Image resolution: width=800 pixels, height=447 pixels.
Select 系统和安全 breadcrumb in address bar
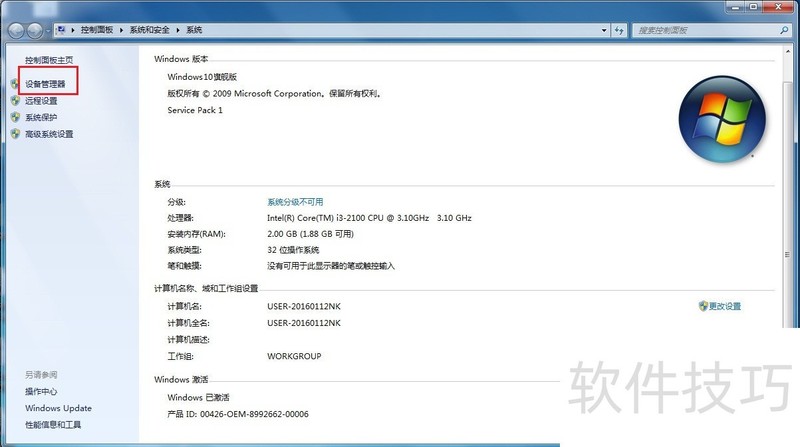149,30
